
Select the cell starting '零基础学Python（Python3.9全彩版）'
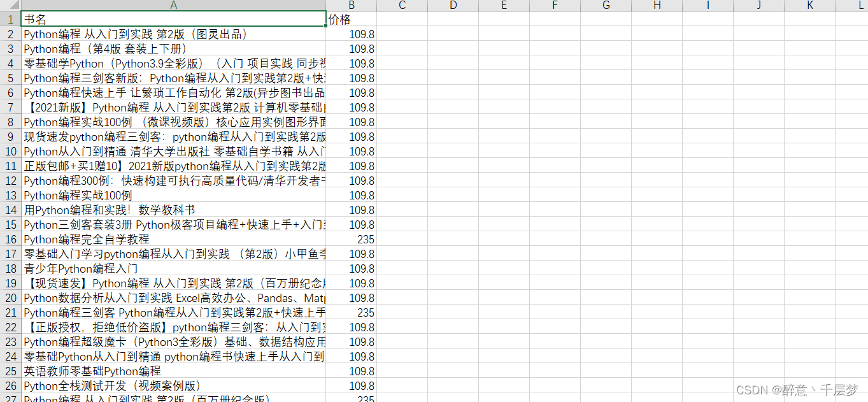coord(173,63)
